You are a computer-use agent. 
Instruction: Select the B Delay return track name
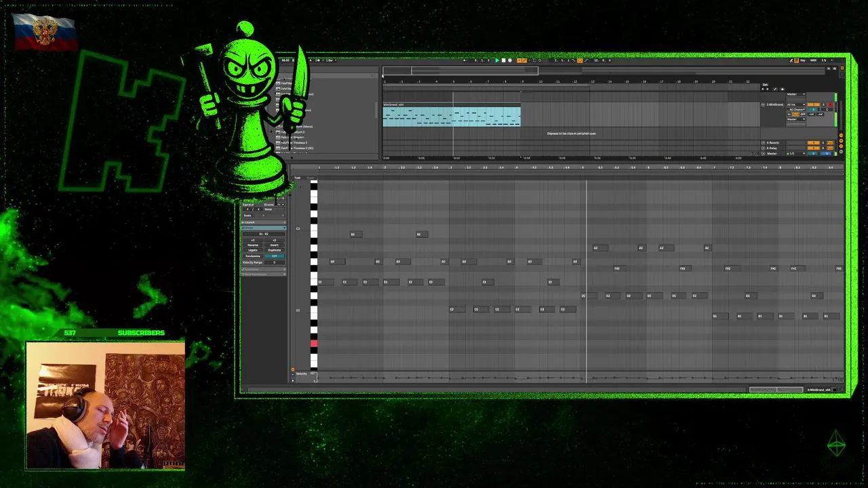(772, 148)
